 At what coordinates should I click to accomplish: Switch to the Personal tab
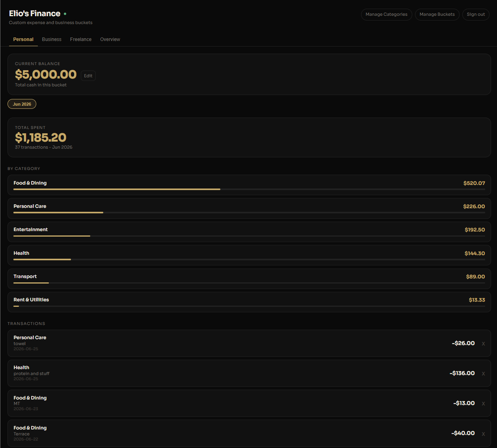[x=23, y=39]
